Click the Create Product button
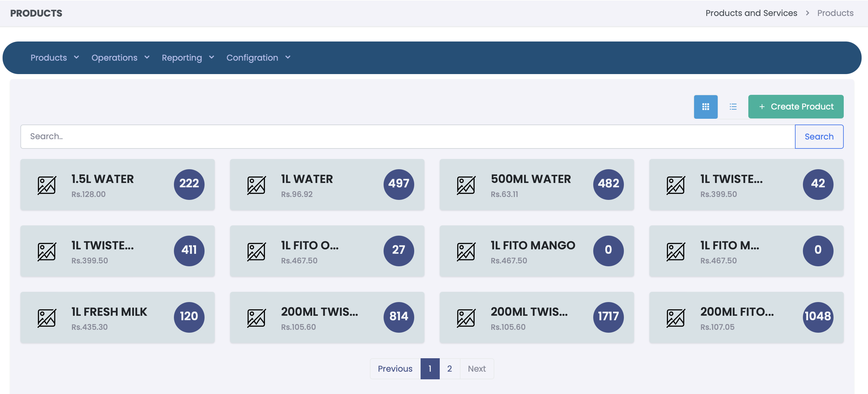 [x=796, y=107]
